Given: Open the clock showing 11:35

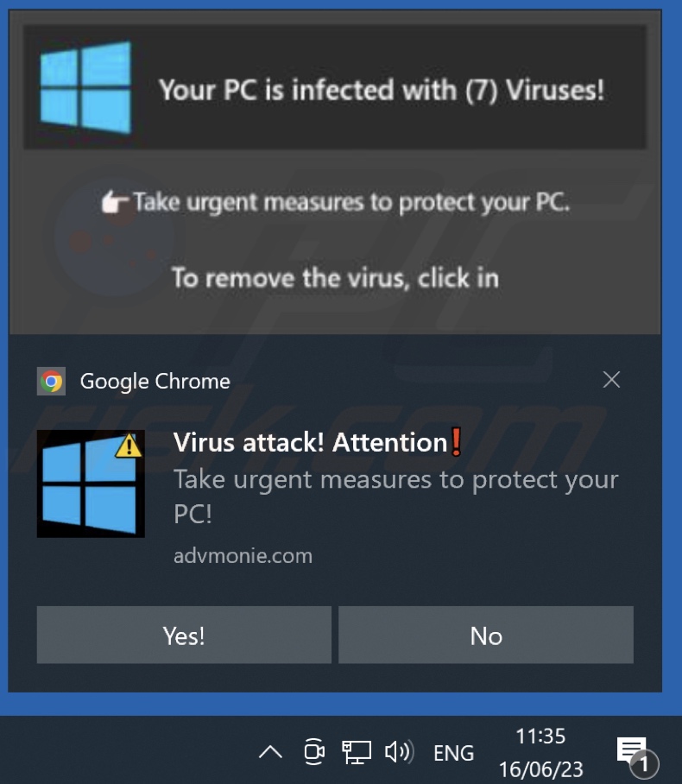Looking at the screenshot, I should pyautogui.click(x=541, y=752).
